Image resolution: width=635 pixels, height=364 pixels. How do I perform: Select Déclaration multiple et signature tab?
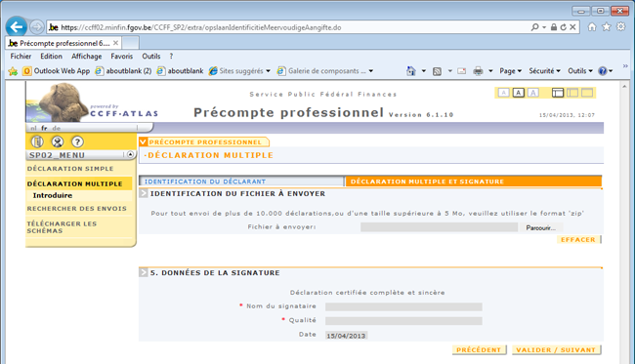(x=474, y=182)
